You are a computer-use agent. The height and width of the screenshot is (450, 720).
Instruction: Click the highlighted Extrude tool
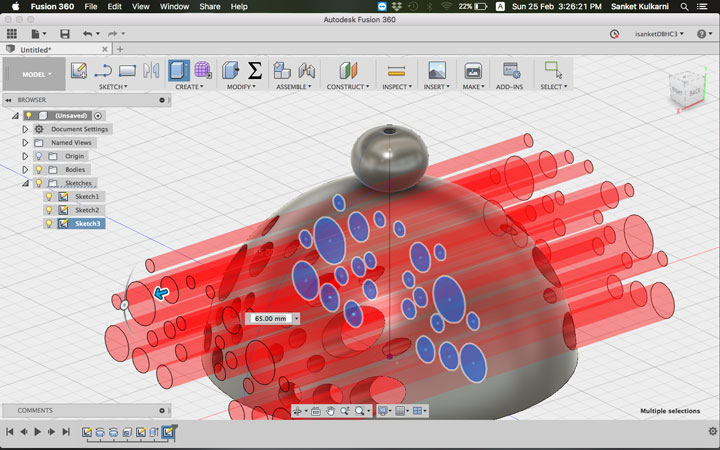coord(179,70)
